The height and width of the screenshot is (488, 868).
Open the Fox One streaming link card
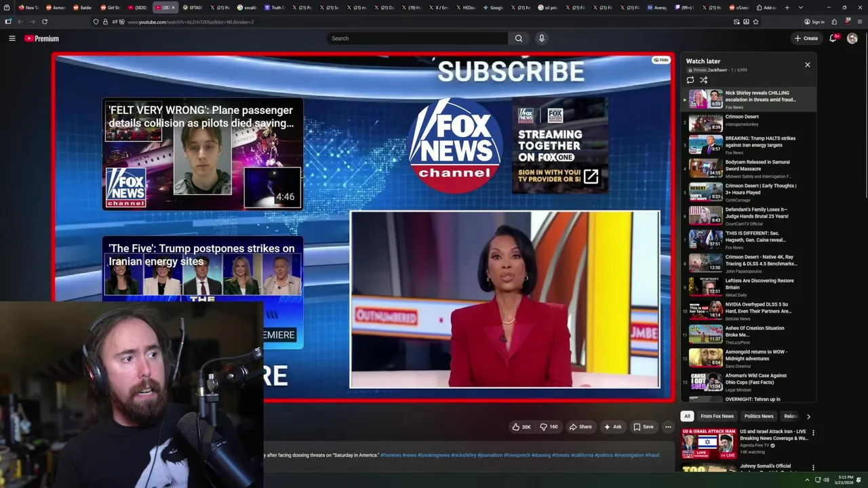pos(559,146)
